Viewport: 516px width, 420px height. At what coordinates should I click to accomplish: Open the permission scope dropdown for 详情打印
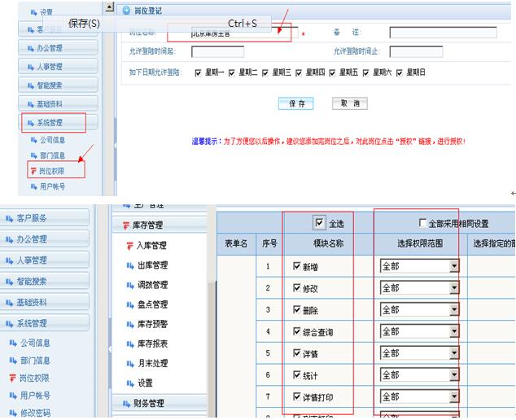454,397
